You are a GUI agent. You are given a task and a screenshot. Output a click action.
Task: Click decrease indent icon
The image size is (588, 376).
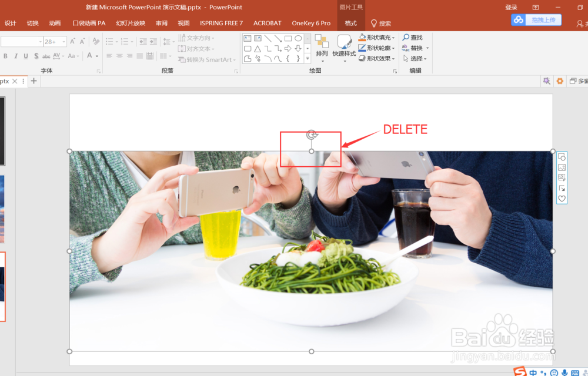(x=143, y=42)
